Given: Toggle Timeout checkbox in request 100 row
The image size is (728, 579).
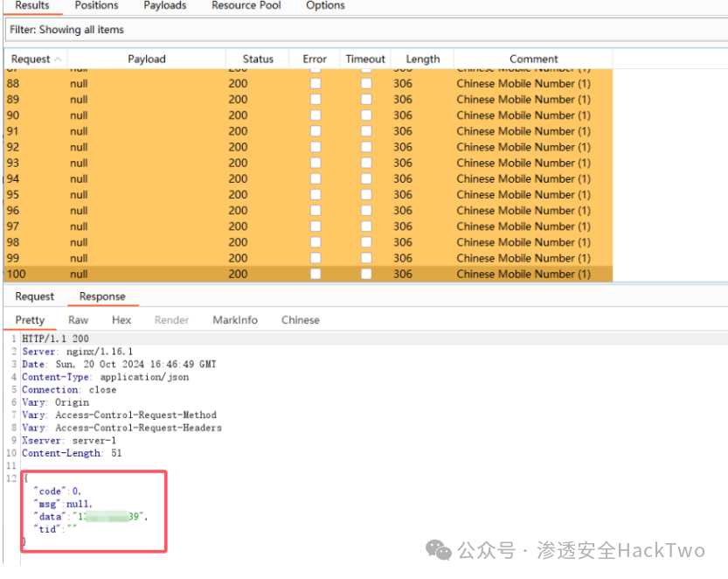Looking at the screenshot, I should tap(366, 274).
